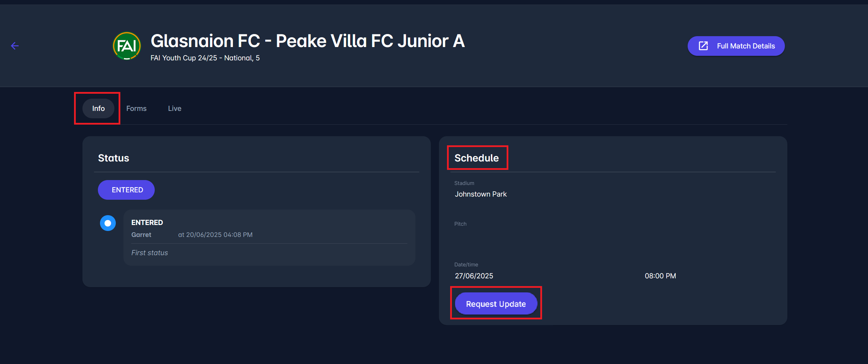The width and height of the screenshot is (868, 364).
Task: Click the Garret status entry timestamp
Action: (215, 235)
